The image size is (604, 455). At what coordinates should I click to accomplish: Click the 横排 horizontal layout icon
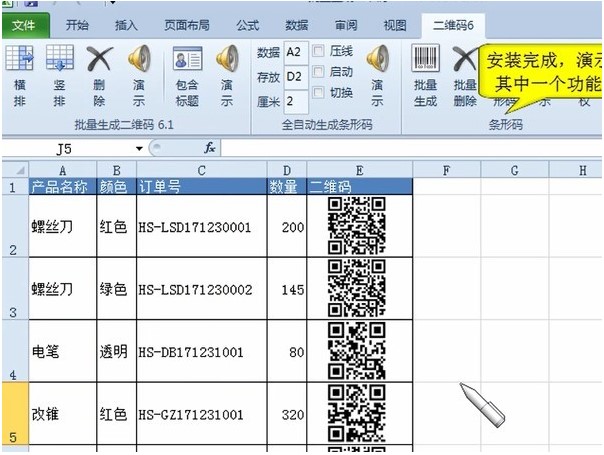point(19,58)
